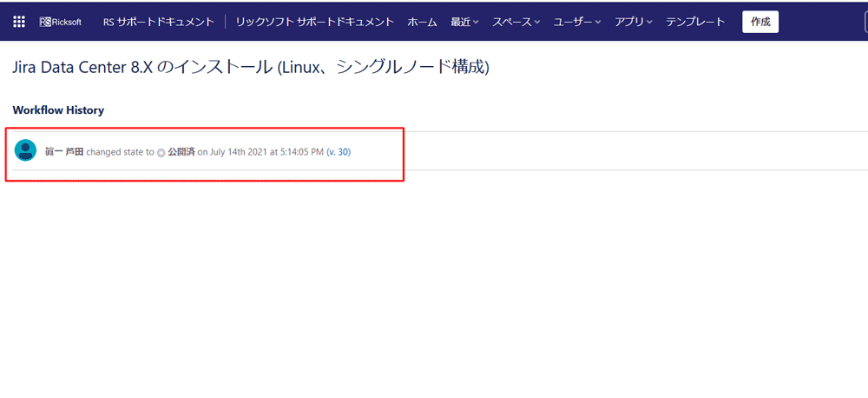The height and width of the screenshot is (398, 868).
Task: Expand the スペース dropdown menu
Action: click(516, 23)
